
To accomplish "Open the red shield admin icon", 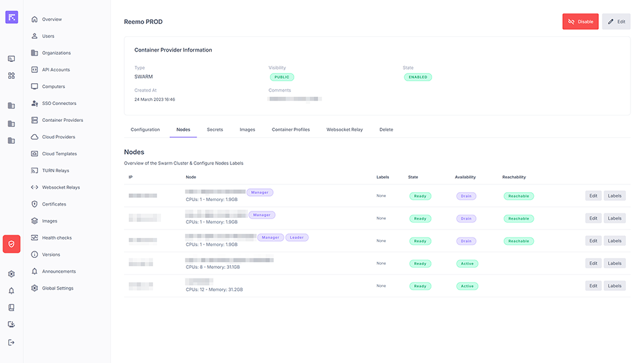I will tap(12, 244).
